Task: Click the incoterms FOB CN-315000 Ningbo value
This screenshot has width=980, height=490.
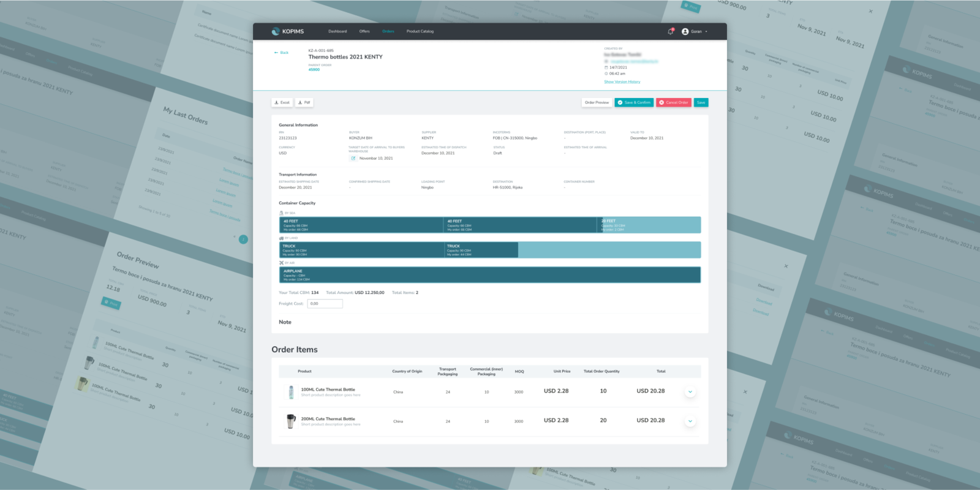Action: (x=515, y=138)
